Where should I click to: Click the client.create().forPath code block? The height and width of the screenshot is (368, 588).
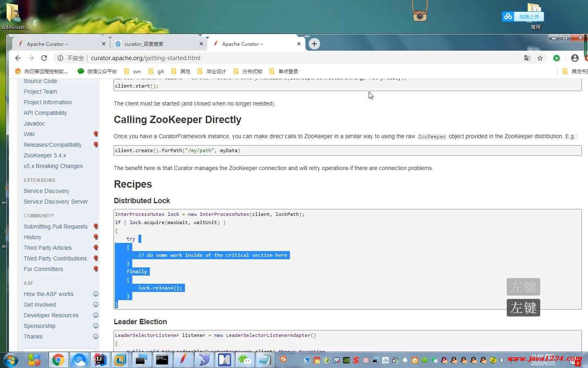coord(347,150)
